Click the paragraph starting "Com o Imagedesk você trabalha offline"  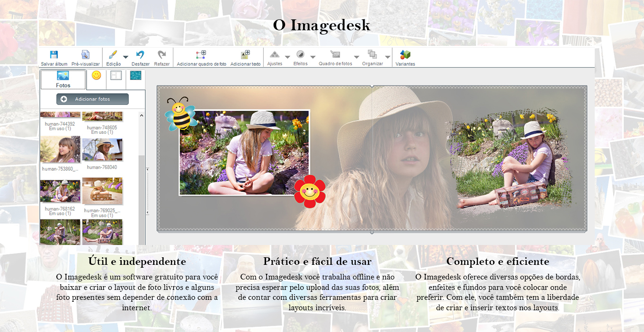coord(317,292)
